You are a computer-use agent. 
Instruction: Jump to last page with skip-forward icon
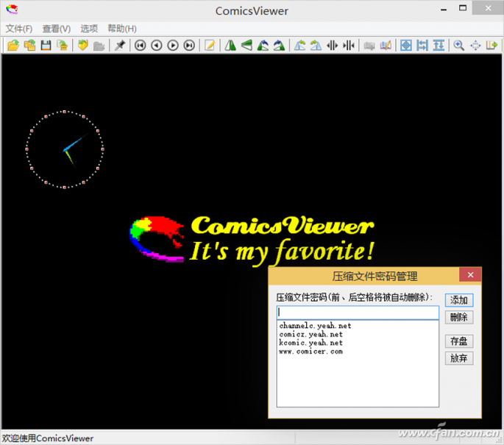[189, 46]
